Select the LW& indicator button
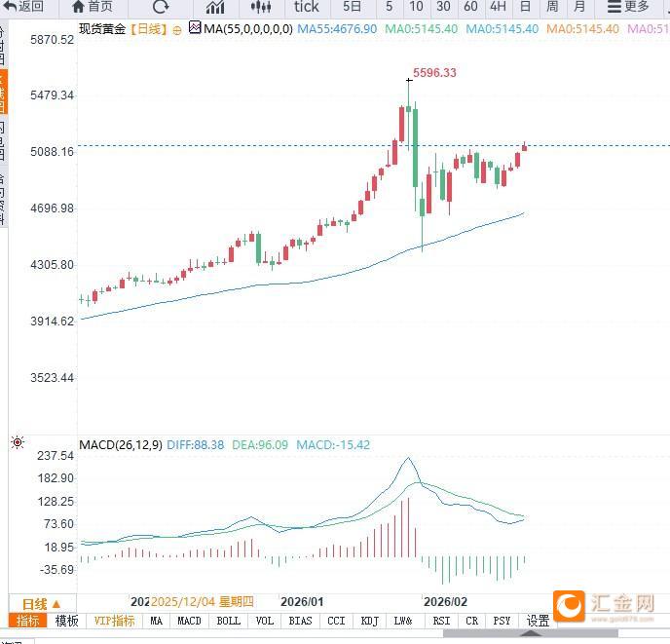670x644 pixels. 403,621
